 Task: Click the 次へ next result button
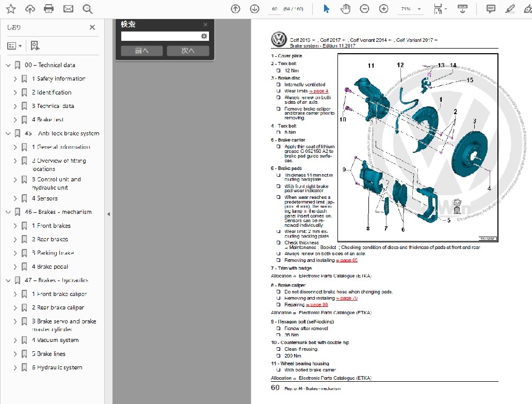coord(188,51)
